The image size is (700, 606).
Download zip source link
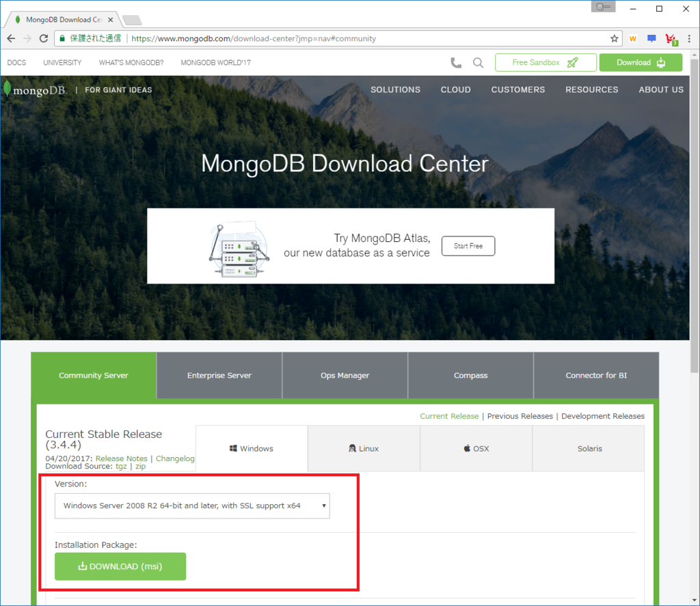141,467
